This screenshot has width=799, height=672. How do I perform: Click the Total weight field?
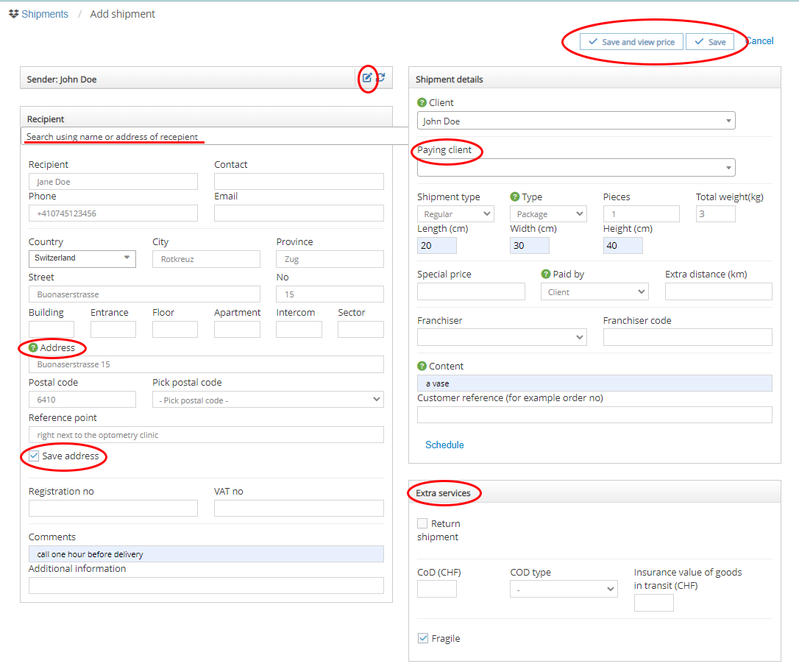pyautogui.click(x=715, y=214)
